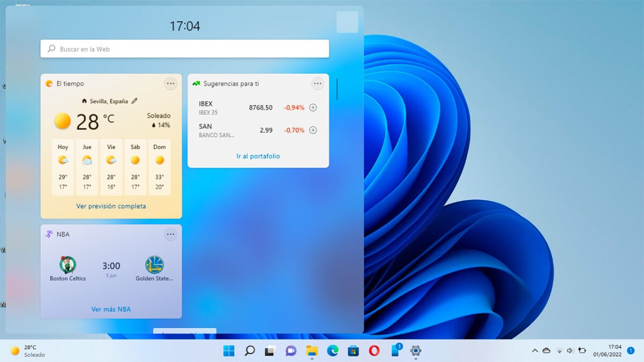The image size is (644, 362).
Task: Open the Teams Chat taskbar icon
Action: (x=291, y=351)
